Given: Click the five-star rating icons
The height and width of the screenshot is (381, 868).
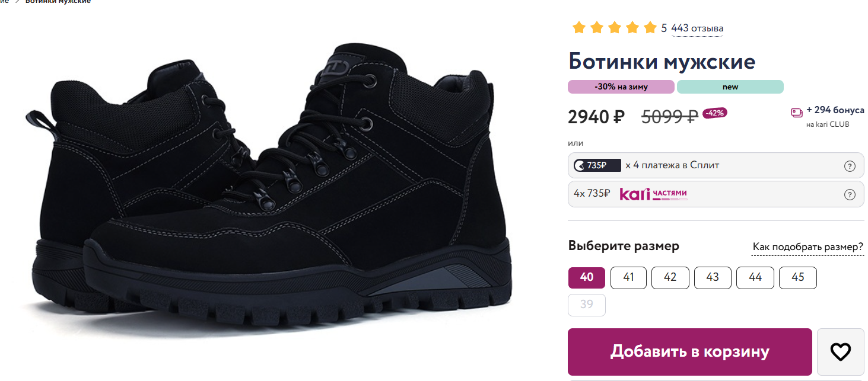Looking at the screenshot, I should coord(614,28).
